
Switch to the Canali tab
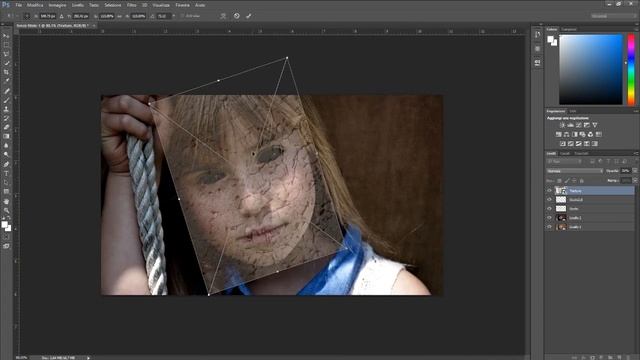click(565, 153)
